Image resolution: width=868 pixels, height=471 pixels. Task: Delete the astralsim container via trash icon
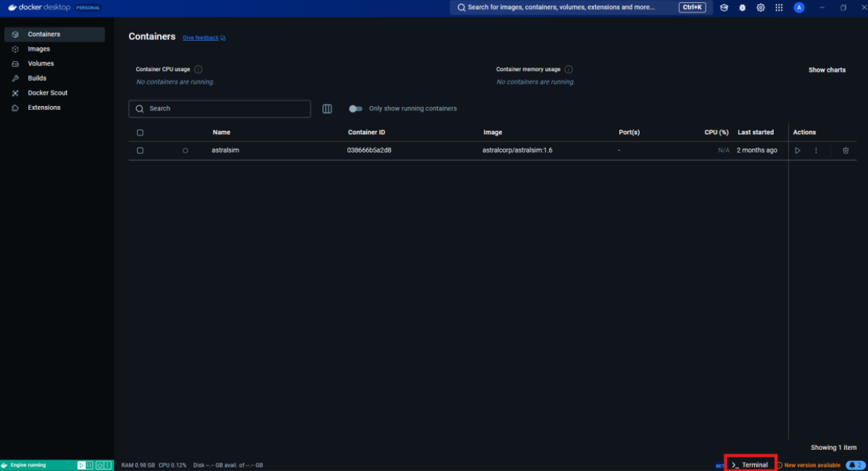click(846, 150)
